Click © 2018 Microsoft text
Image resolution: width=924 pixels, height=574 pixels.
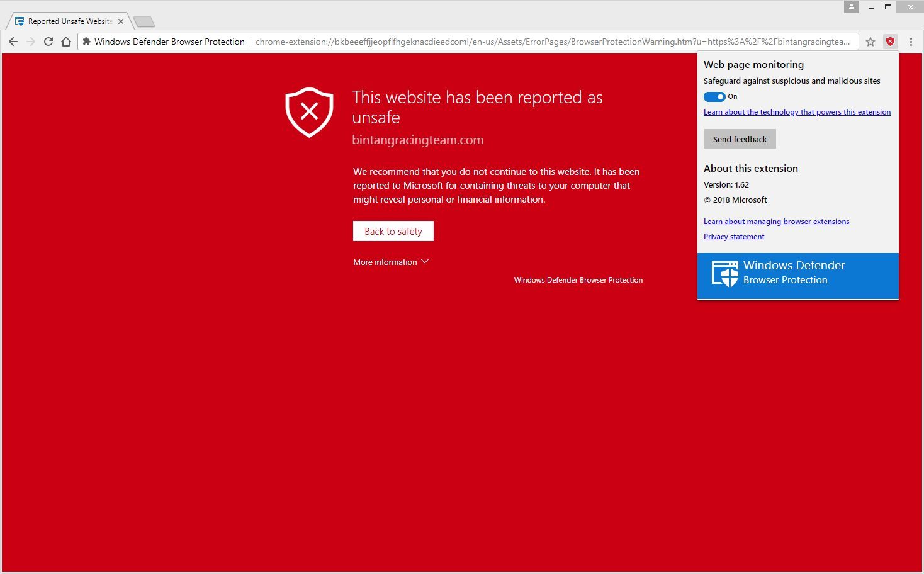tap(735, 200)
